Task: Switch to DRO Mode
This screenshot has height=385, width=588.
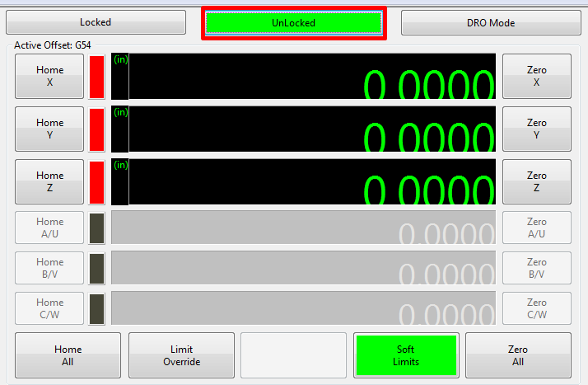Action: coord(490,22)
